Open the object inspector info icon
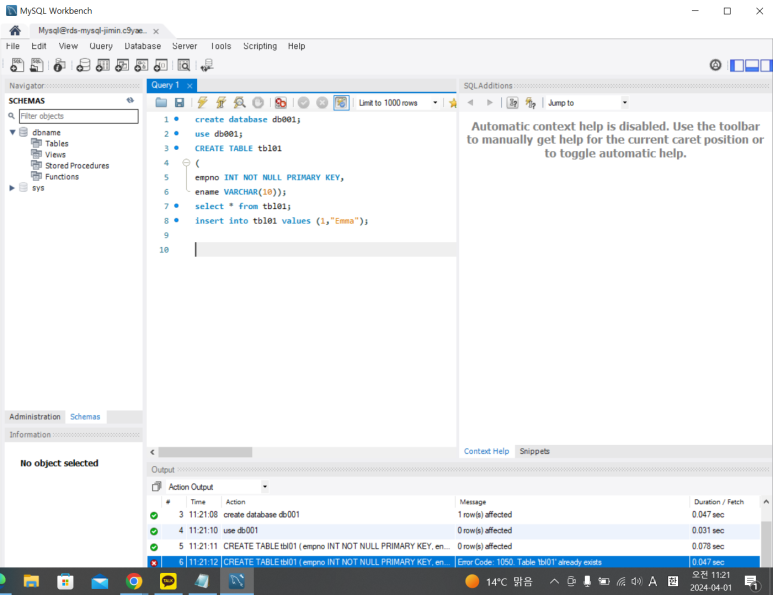Viewport: 773px width, 595px height. tap(59, 65)
